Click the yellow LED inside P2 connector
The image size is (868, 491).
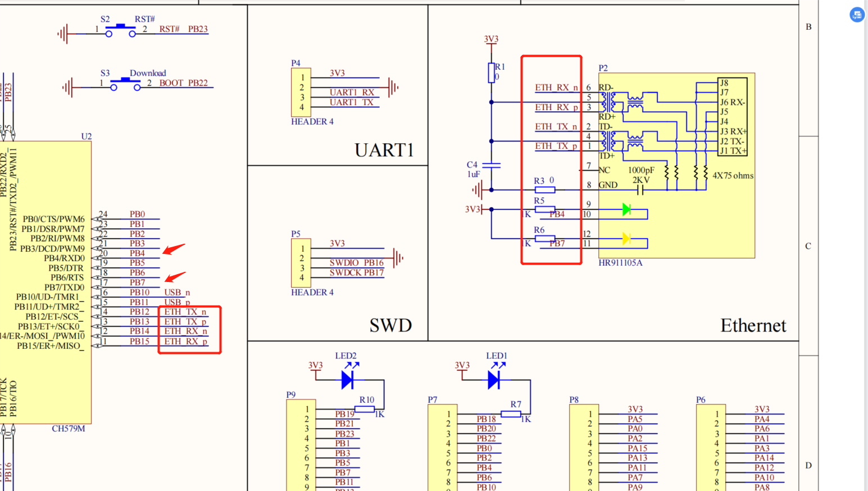626,239
